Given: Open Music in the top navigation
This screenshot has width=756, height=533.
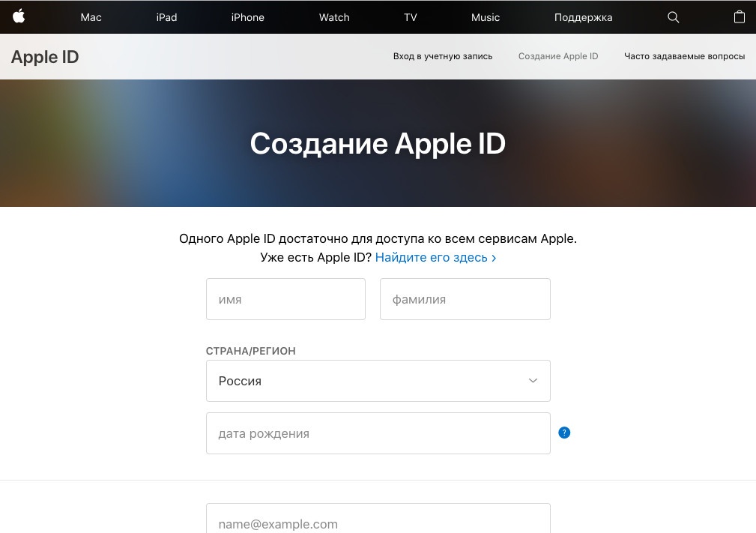Looking at the screenshot, I should [485, 17].
